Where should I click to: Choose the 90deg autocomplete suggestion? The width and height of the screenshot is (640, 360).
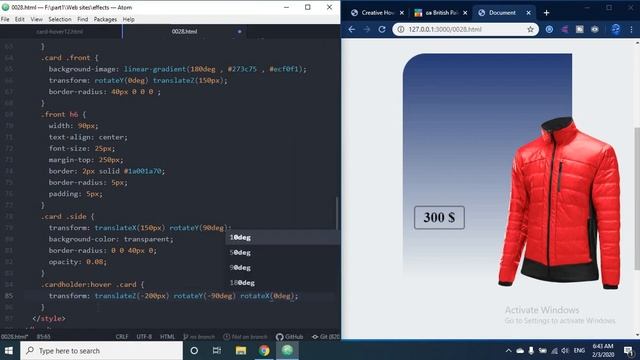click(282, 267)
